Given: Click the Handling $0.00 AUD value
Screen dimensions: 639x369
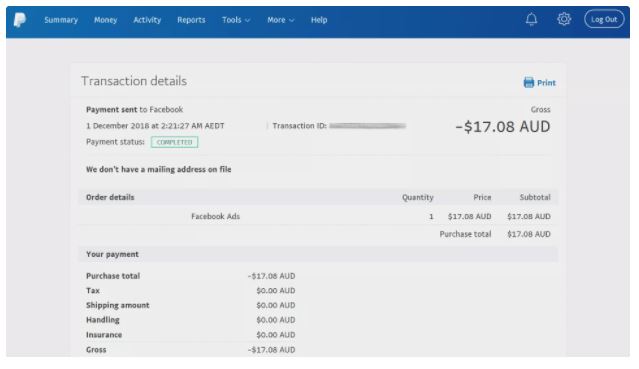Looking at the screenshot, I should pos(276,320).
